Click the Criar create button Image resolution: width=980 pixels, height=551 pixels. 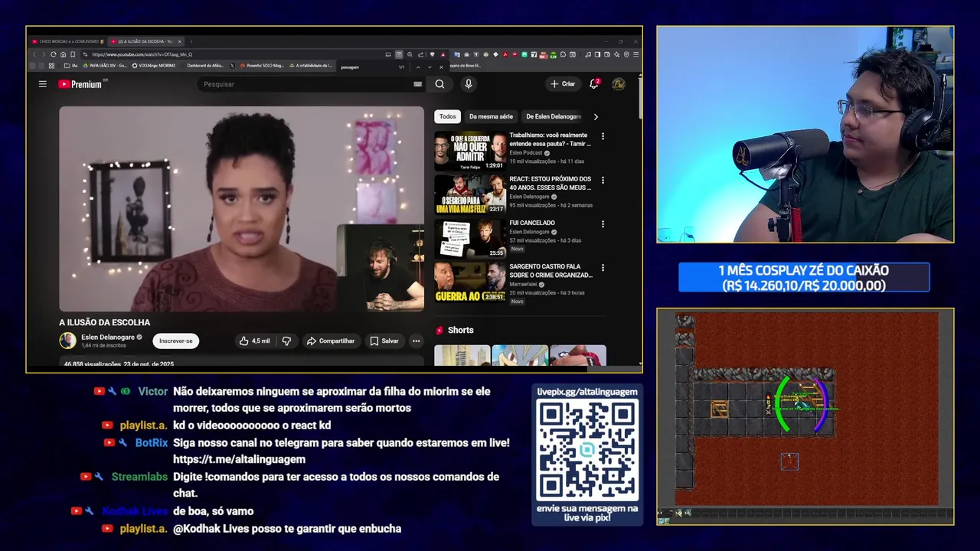pyautogui.click(x=563, y=84)
